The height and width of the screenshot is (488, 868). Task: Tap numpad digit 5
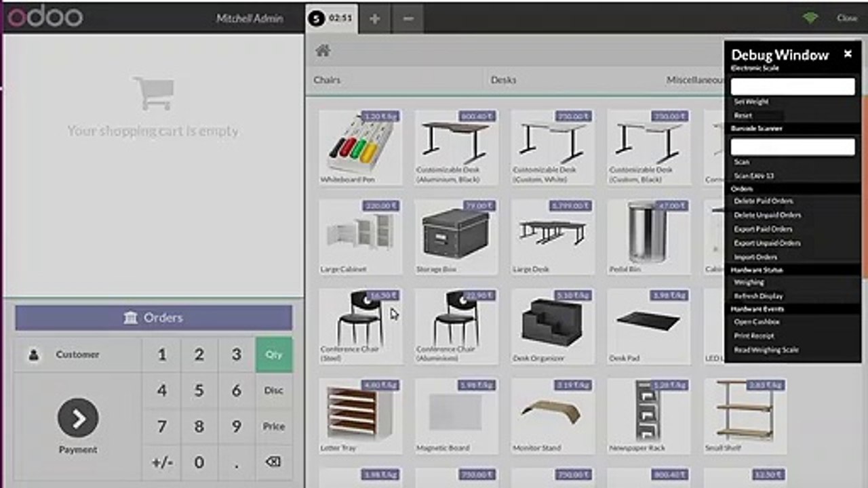[x=199, y=390]
